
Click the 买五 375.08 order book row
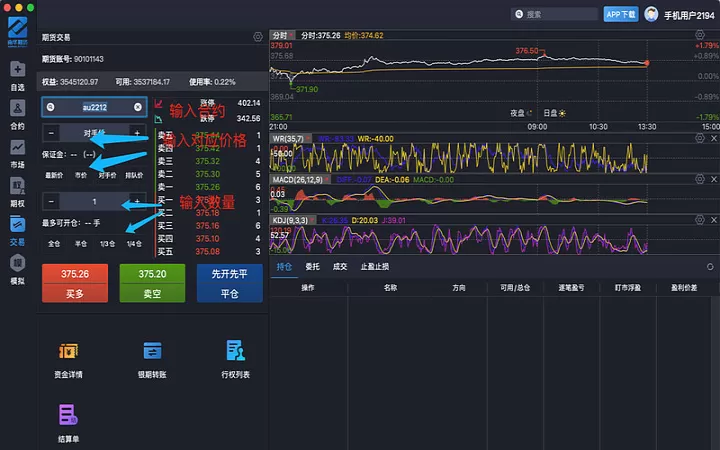tap(209, 251)
